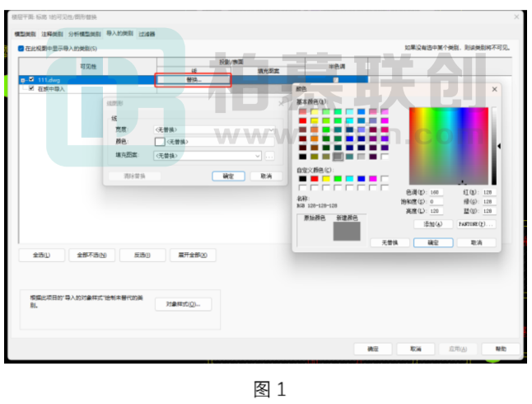Click the 绿 (green) value field

coord(489,201)
